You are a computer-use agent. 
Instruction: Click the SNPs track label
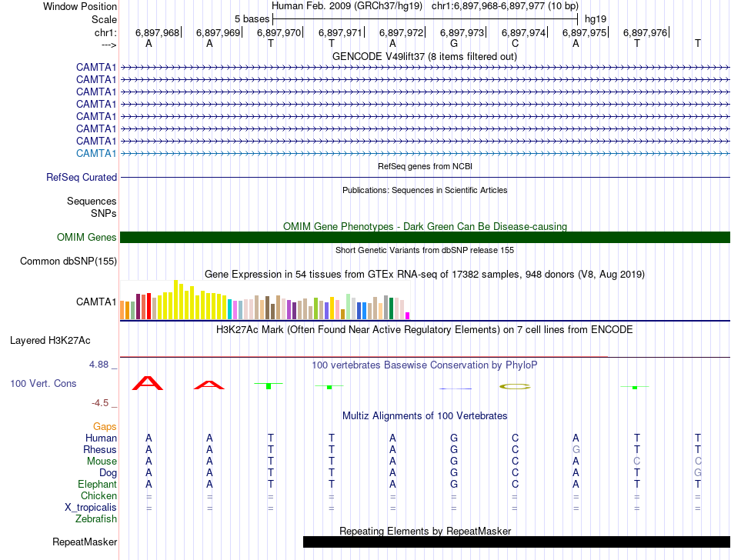(x=104, y=213)
